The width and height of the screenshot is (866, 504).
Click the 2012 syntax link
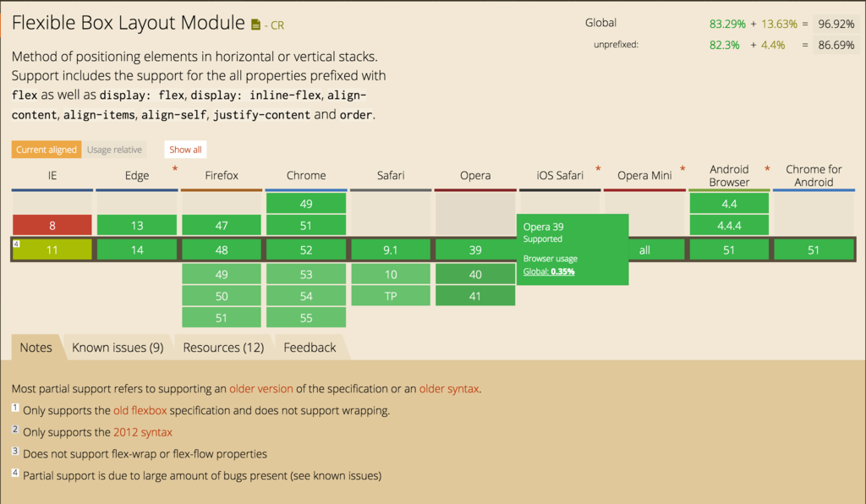pyautogui.click(x=143, y=432)
